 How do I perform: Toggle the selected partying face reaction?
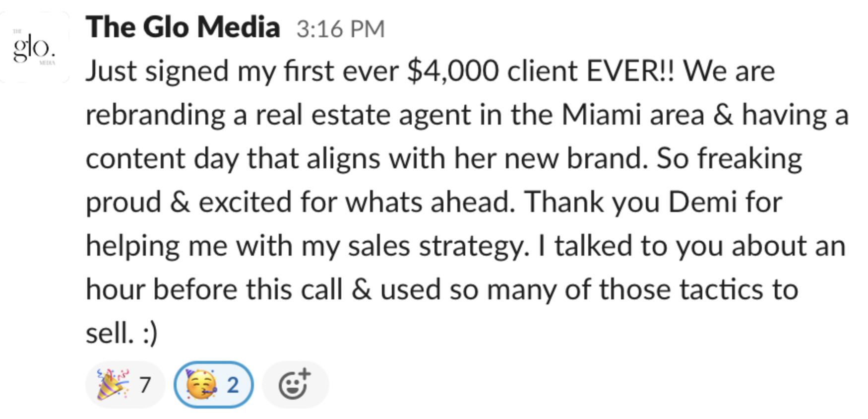pos(213,385)
